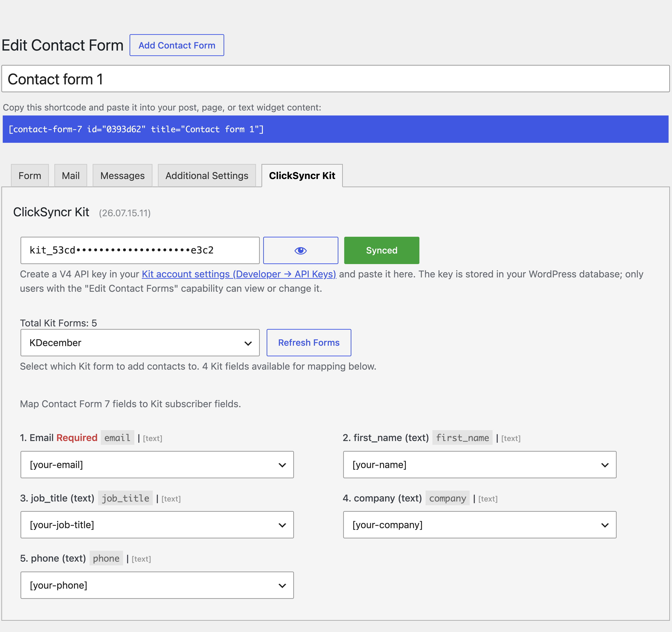Viewport: 672px width, 632px height.
Task: Edit the Contact form 1 title field
Action: coord(336,79)
